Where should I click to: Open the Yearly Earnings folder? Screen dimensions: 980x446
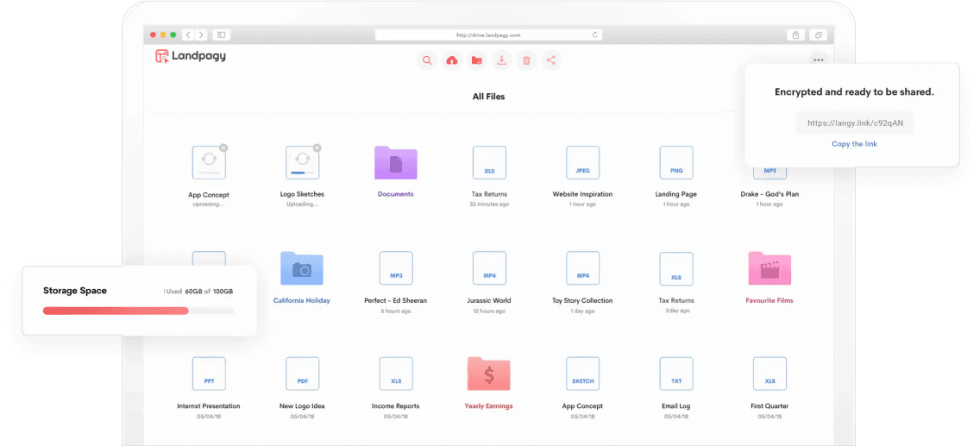coord(488,374)
